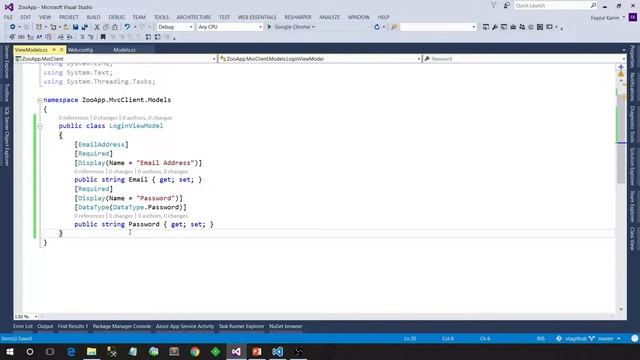Open the RESHARPER menu
The height and width of the screenshot is (360, 640).
(298, 17)
